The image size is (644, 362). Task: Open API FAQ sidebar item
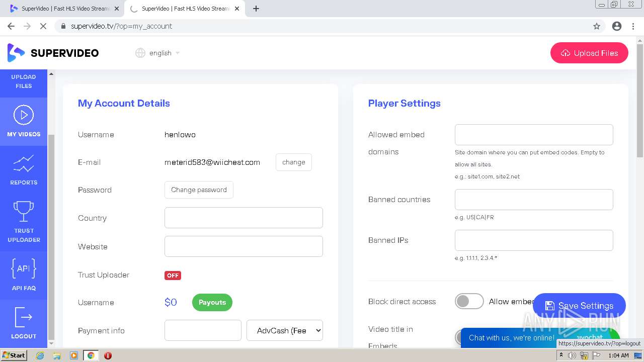[24, 275]
